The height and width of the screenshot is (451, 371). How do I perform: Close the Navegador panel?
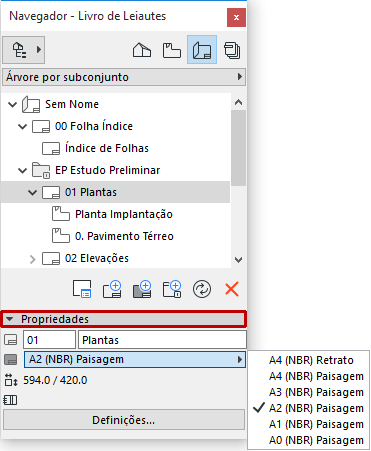(x=236, y=18)
